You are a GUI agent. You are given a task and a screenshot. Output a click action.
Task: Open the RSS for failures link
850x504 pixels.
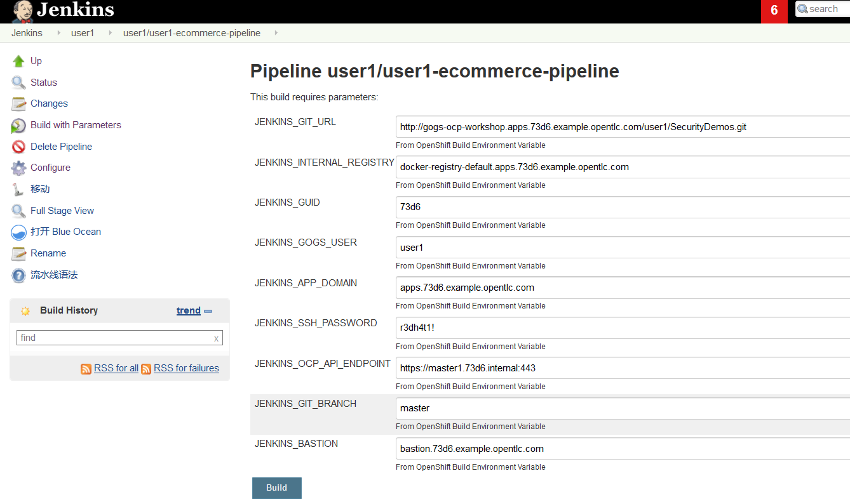click(x=186, y=368)
